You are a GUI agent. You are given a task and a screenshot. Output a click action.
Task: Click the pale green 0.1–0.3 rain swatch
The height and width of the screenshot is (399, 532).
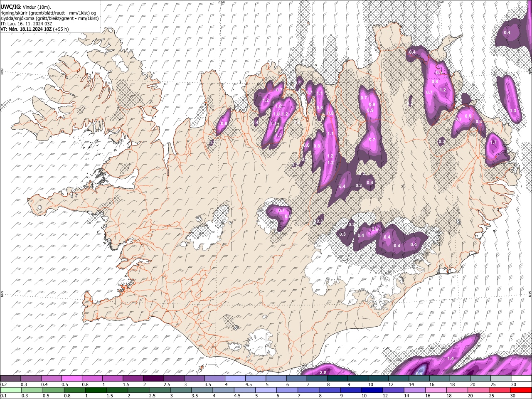coord(11,390)
